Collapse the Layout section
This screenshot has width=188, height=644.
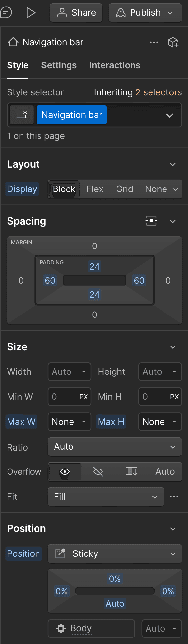pos(173,164)
